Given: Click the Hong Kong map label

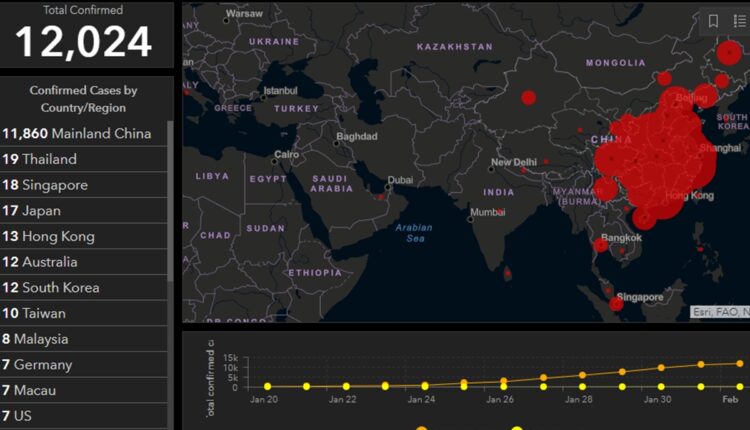Looking at the screenshot, I should 689,196.
